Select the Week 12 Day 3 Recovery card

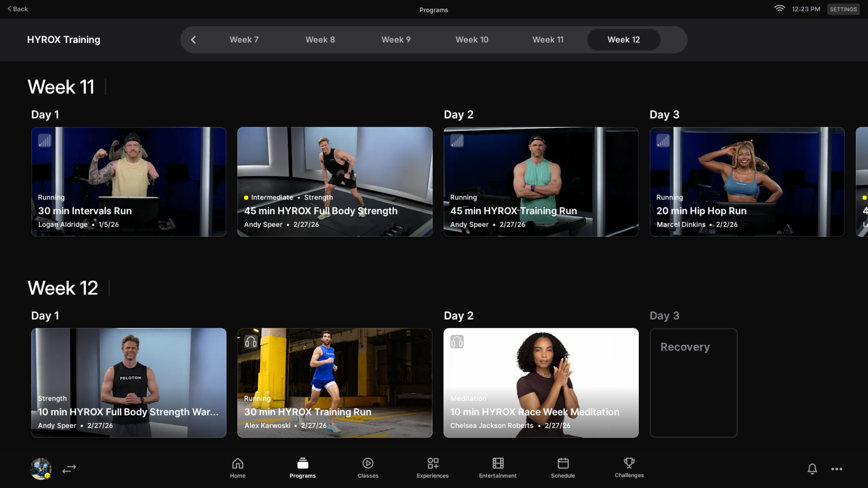(693, 383)
